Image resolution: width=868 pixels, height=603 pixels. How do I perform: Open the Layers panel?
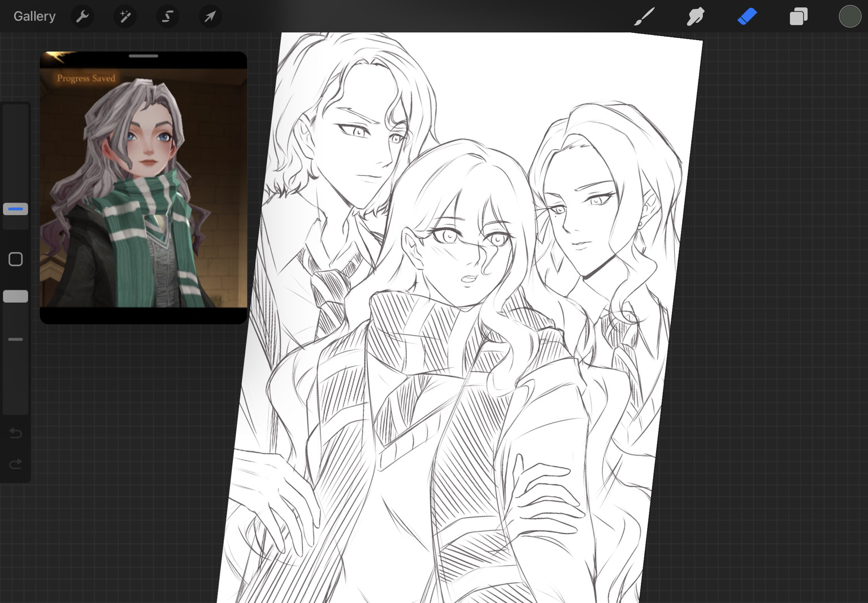798,16
